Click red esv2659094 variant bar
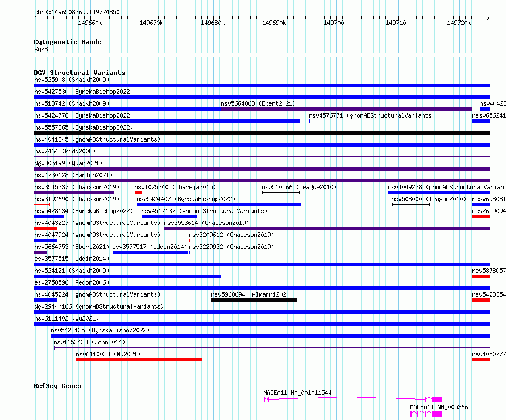 481,217
